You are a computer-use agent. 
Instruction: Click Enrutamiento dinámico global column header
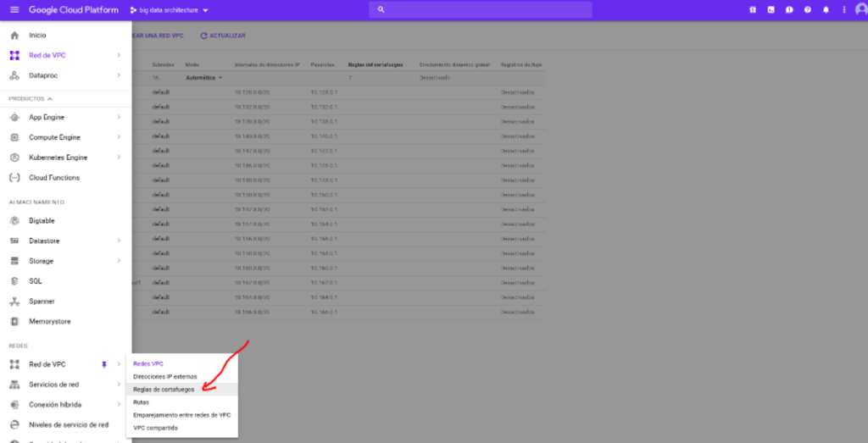454,64
